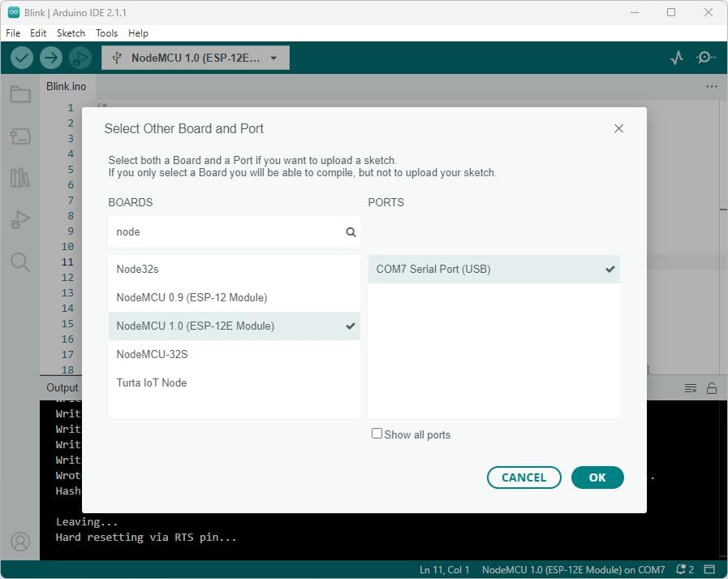The image size is (728, 579).
Task: Open the Sketch menu
Action: tap(71, 33)
